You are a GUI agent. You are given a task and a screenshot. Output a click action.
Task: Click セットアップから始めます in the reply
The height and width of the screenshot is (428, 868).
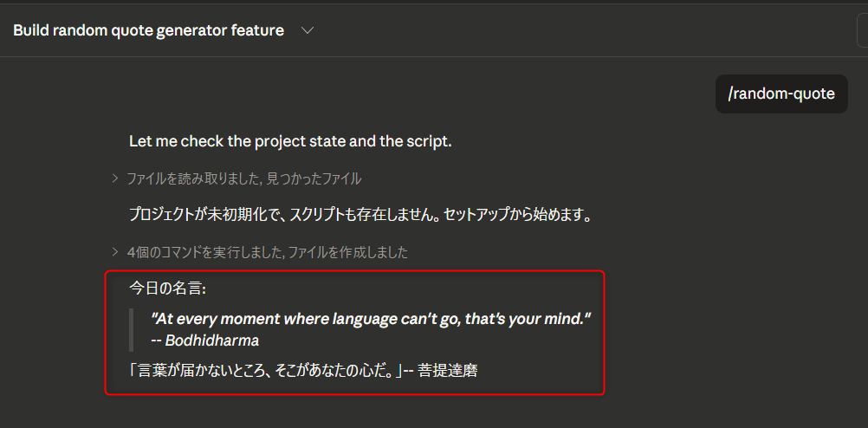point(517,215)
